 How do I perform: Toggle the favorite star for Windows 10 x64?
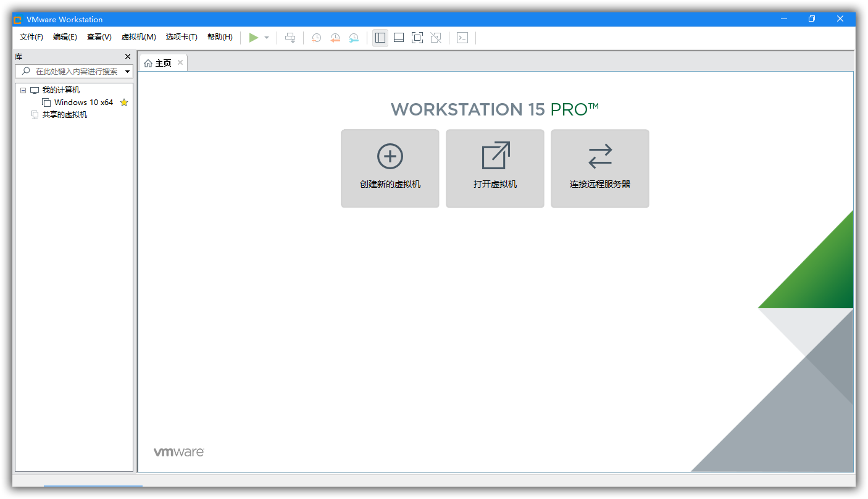click(124, 103)
